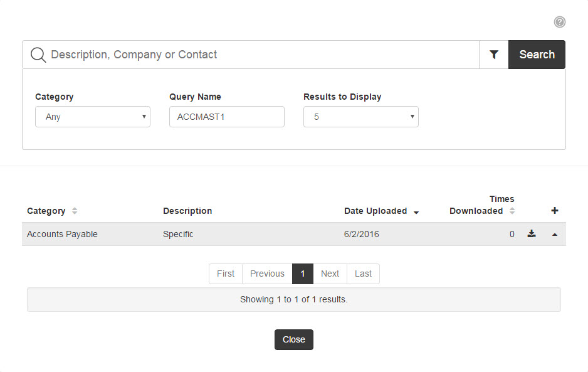Screen dimensions: 588x372
Task: Select page 1 in pagination
Action: point(303,274)
